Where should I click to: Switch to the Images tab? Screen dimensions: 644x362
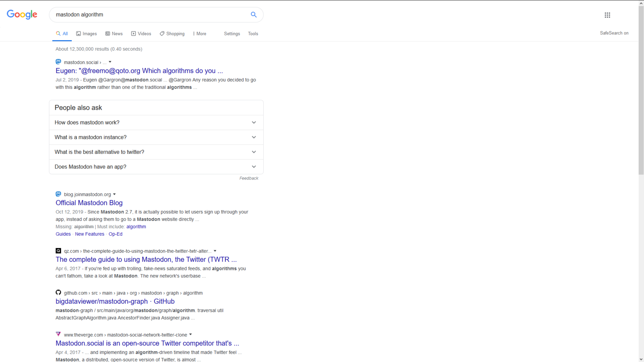86,34
